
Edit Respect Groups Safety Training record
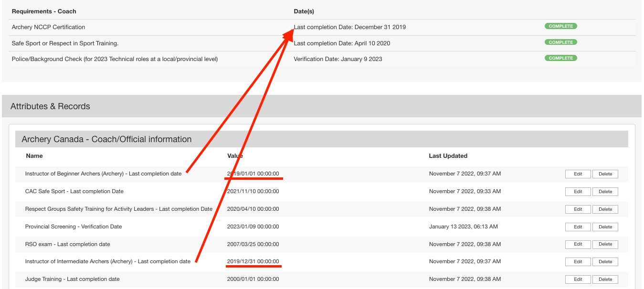[578, 209]
